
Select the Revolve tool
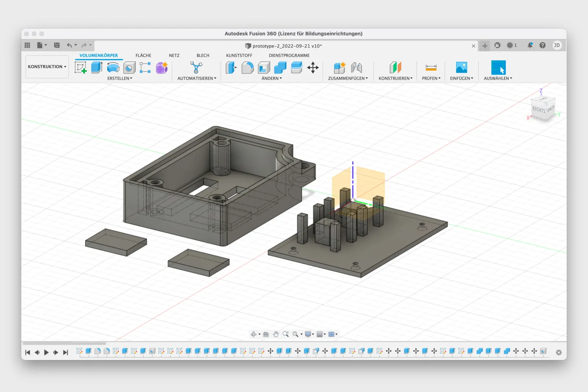[113, 68]
